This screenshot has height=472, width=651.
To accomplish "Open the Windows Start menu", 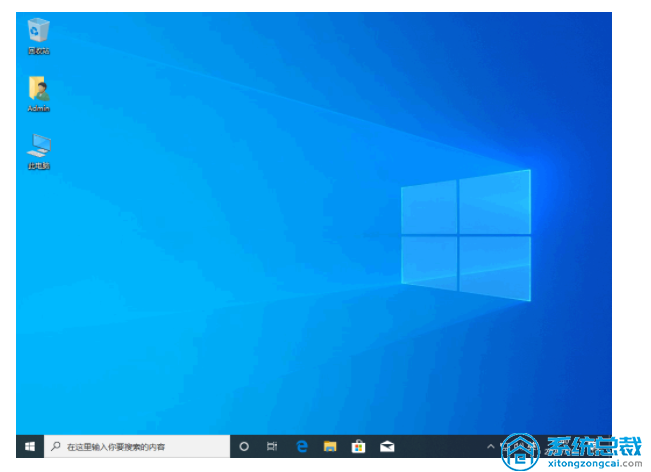I will point(30,446).
